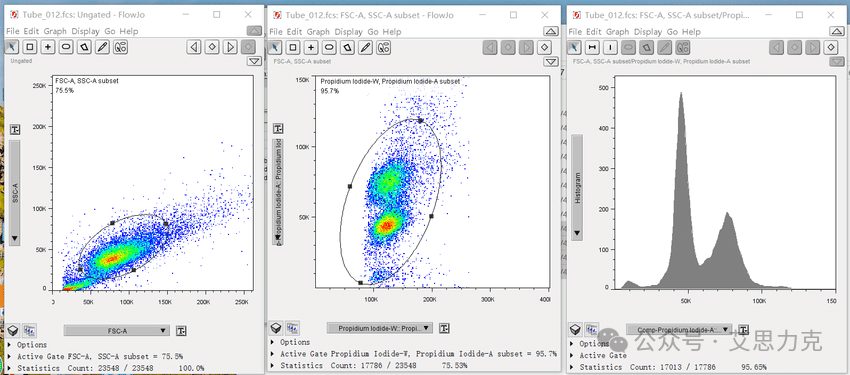The height and width of the screenshot is (375, 850).
Task: Click the 'Propidium Iodide-W, Propidium Iodide-A subset' gate label
Action: pos(390,81)
